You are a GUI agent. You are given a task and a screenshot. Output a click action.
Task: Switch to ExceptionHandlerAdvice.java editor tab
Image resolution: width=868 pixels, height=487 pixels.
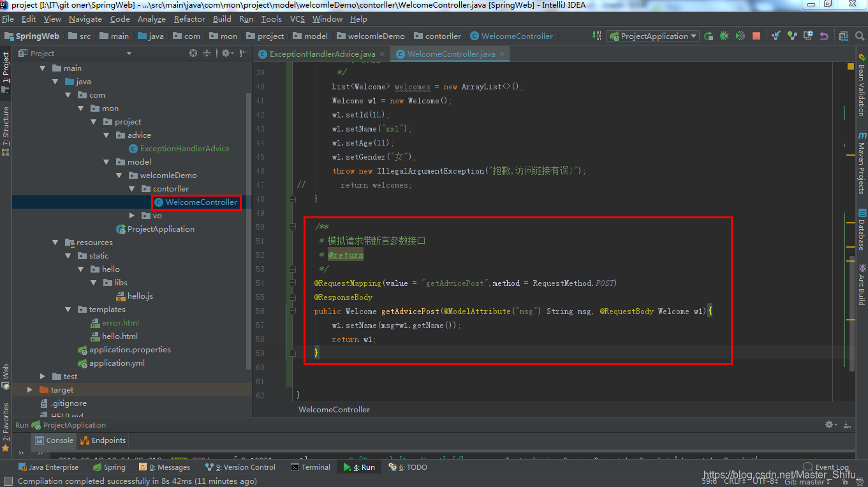coord(323,54)
